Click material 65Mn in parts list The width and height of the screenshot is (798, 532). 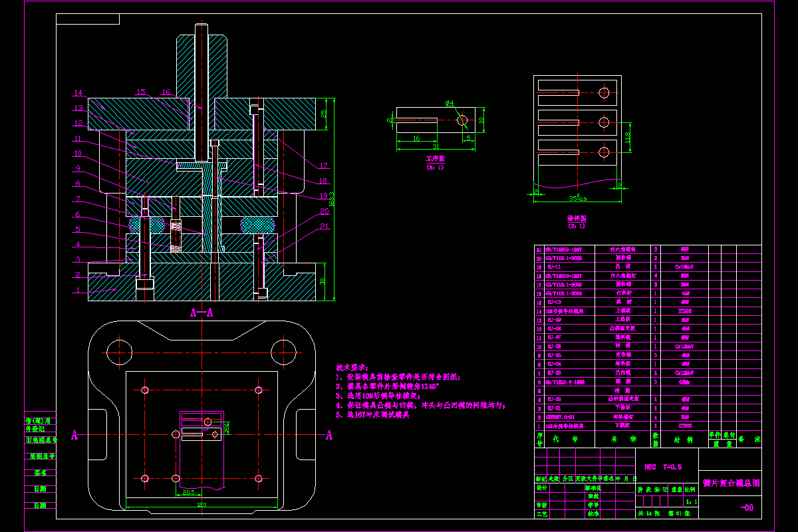(684, 382)
